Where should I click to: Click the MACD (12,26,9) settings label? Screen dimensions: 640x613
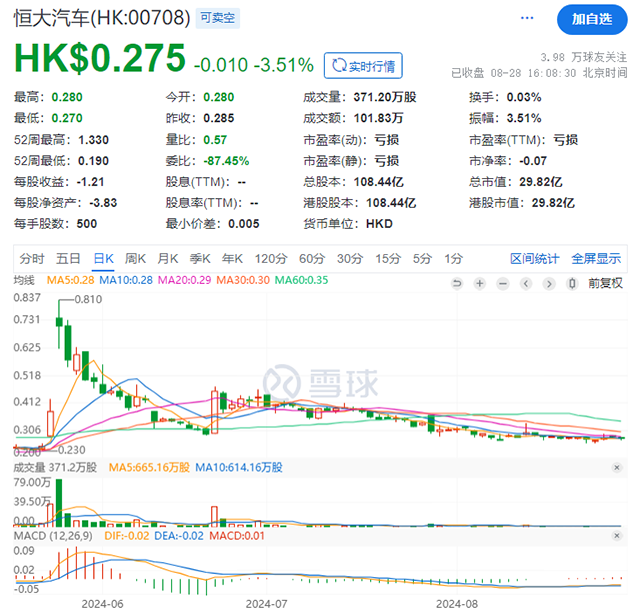53,535
